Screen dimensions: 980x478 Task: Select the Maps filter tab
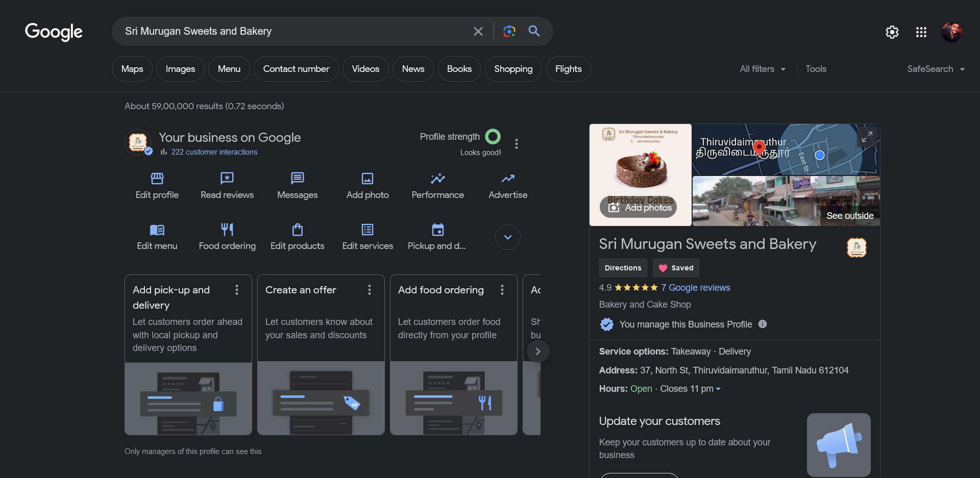(132, 69)
